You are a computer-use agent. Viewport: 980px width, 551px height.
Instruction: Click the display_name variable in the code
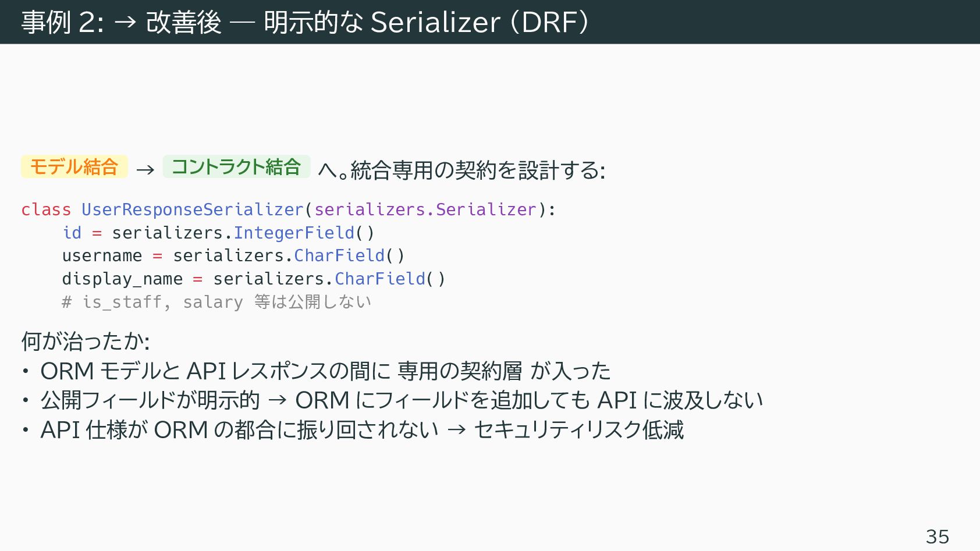tap(122, 279)
